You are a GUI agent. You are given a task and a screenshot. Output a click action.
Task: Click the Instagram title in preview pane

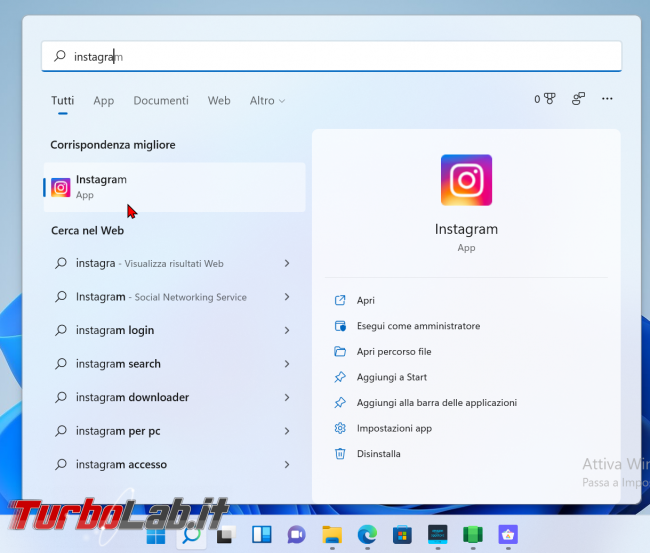tap(466, 229)
